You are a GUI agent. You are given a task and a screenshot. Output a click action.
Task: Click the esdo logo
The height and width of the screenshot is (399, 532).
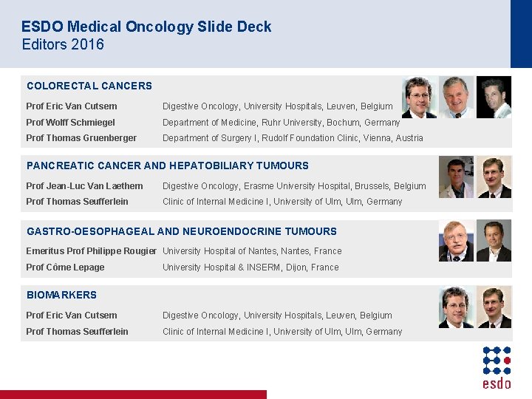(497, 368)
